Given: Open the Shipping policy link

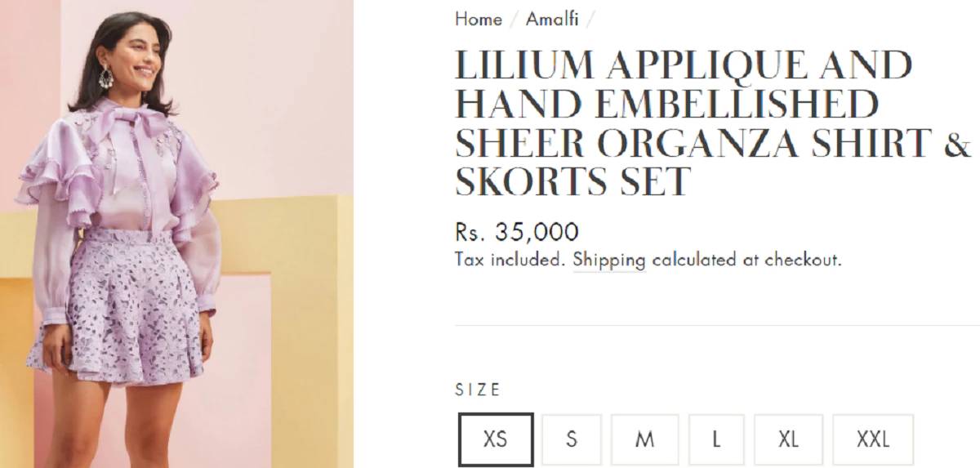Looking at the screenshot, I should (x=609, y=261).
